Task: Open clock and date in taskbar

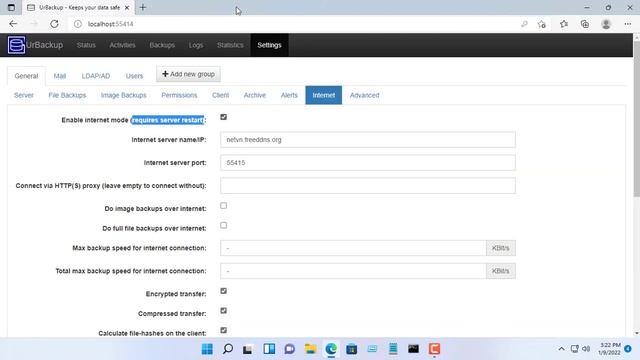Action: pyautogui.click(x=609, y=349)
